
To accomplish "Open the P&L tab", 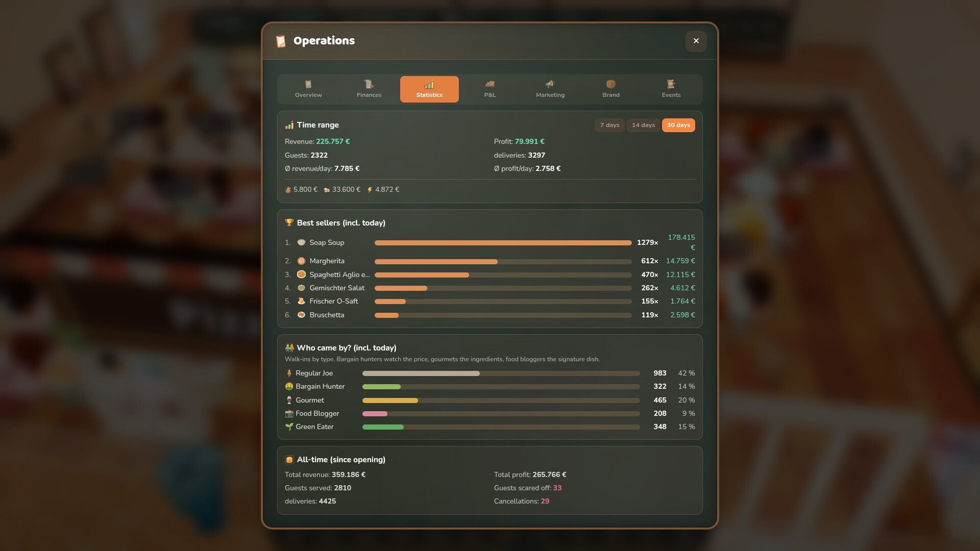I will click(490, 89).
